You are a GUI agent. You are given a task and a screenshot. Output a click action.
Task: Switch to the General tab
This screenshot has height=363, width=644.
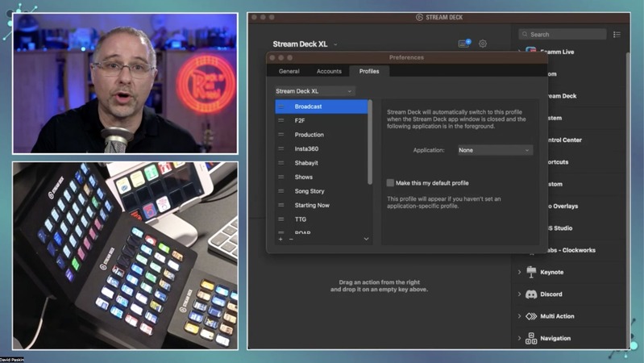(289, 71)
